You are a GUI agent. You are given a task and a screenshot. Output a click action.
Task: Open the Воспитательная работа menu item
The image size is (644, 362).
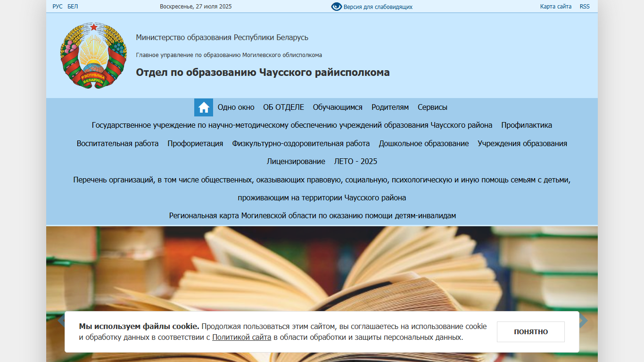coord(118,143)
